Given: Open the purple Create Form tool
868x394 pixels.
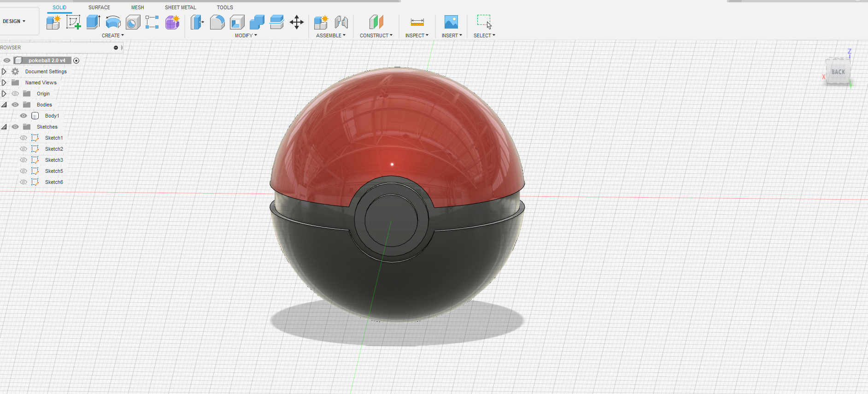Looking at the screenshot, I should click(x=172, y=22).
